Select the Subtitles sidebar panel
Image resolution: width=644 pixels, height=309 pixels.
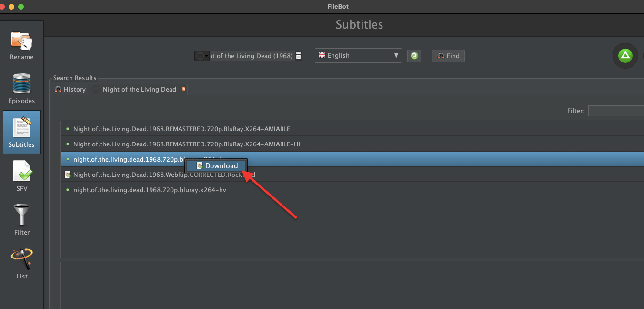[22, 132]
